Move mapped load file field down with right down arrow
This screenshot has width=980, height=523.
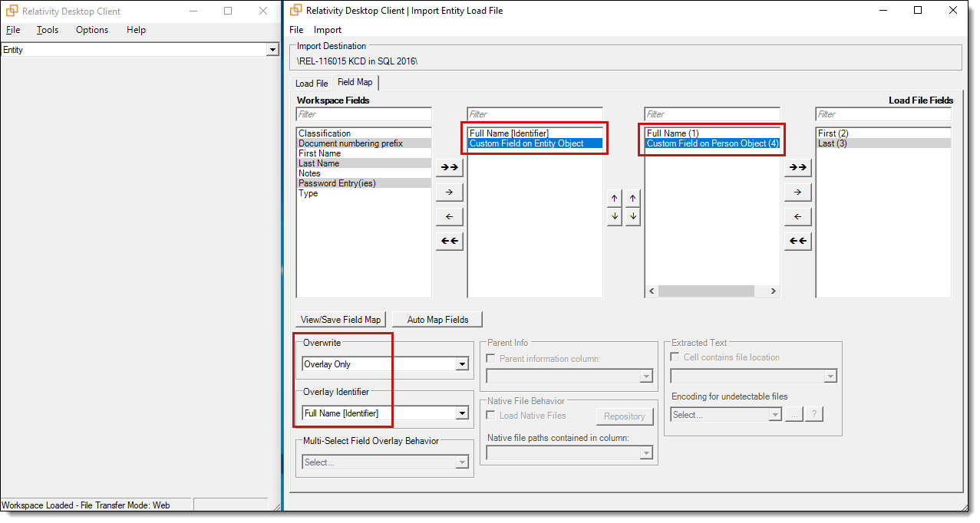click(x=633, y=217)
